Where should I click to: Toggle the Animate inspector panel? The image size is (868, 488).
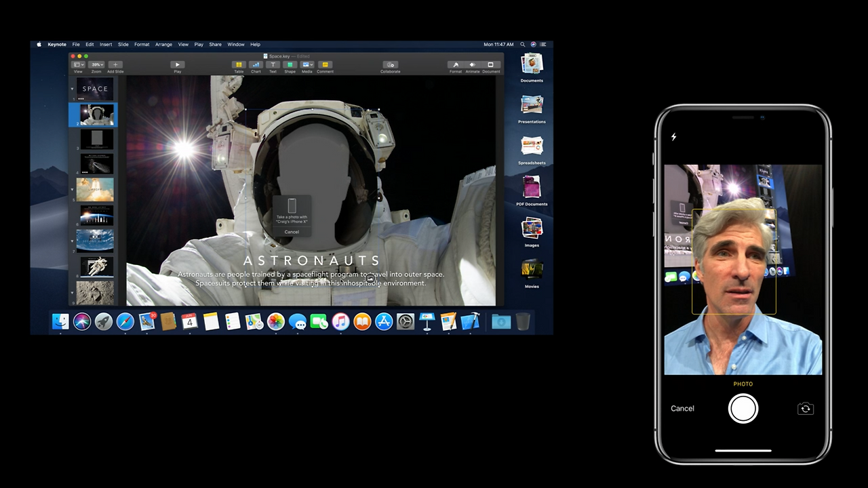pos(473,64)
